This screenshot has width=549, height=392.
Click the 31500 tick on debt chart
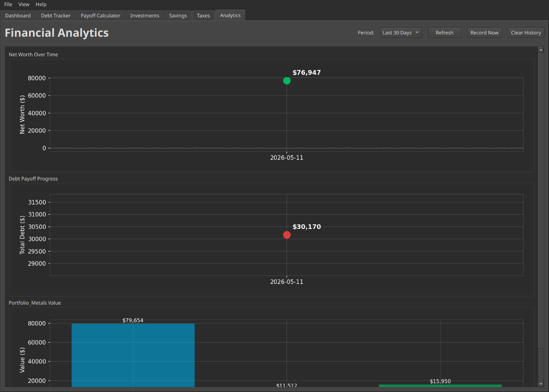37,202
